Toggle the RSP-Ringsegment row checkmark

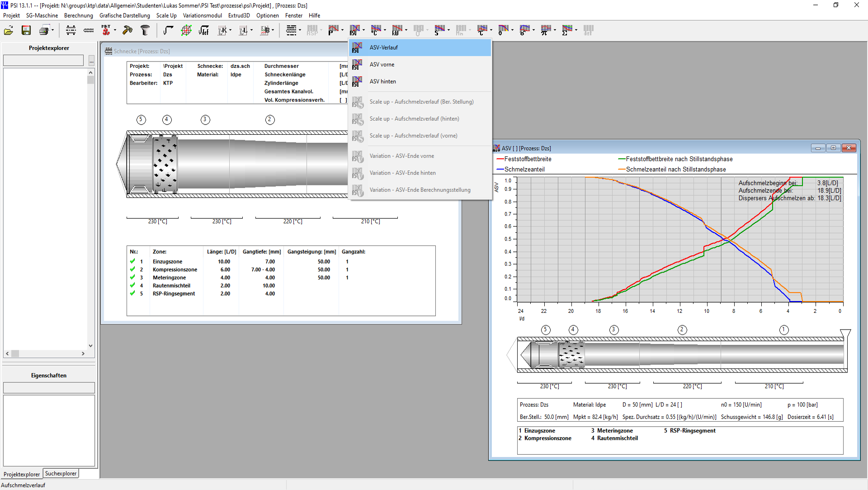pyautogui.click(x=132, y=293)
